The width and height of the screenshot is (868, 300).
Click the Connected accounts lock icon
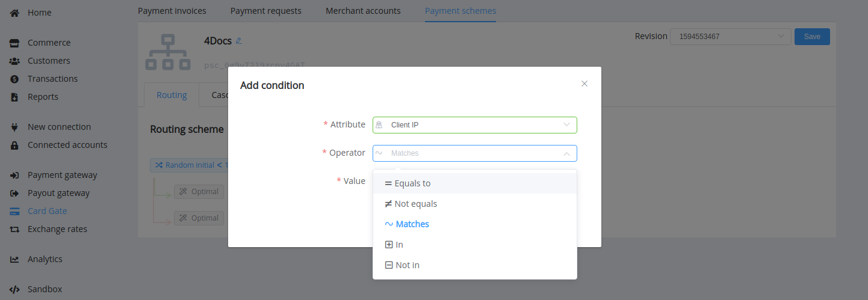tap(14, 145)
